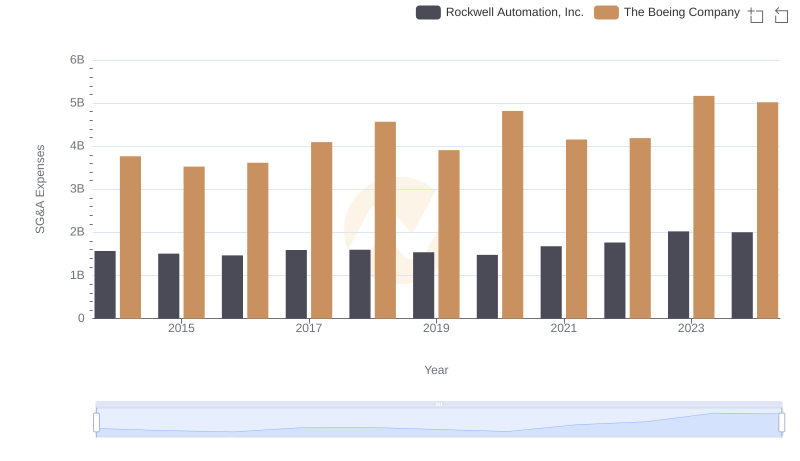Image resolution: width=800 pixels, height=461 pixels.
Task: Click The Boeing Company legend label
Action: [682, 12]
